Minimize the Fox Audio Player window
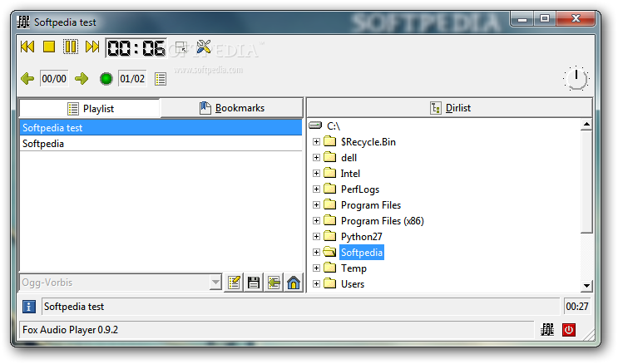 (x=522, y=19)
